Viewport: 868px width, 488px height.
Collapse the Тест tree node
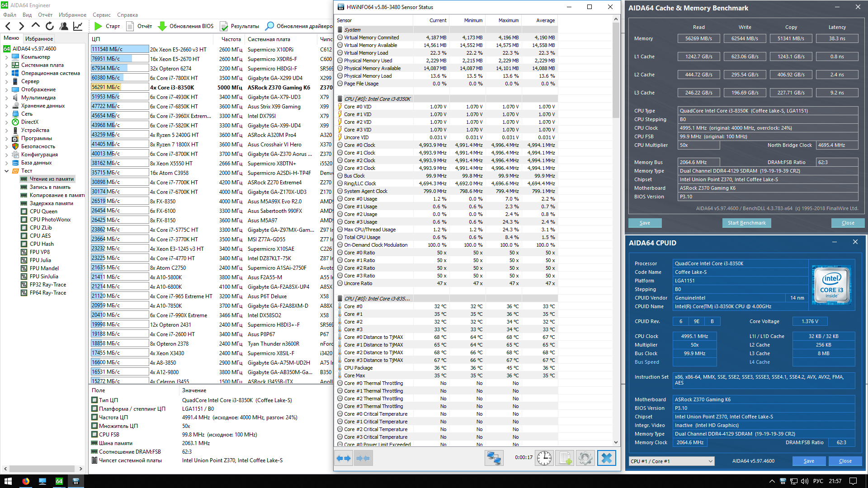coord(6,171)
